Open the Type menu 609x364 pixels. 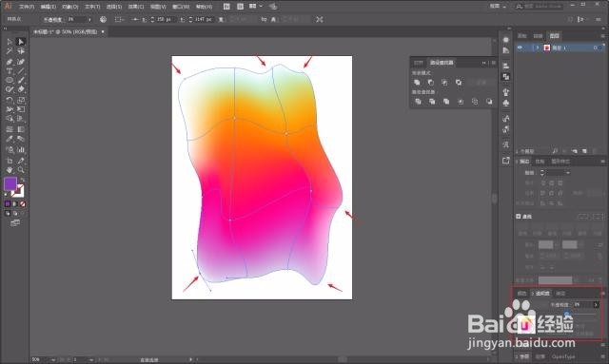pyautogui.click(x=92, y=7)
